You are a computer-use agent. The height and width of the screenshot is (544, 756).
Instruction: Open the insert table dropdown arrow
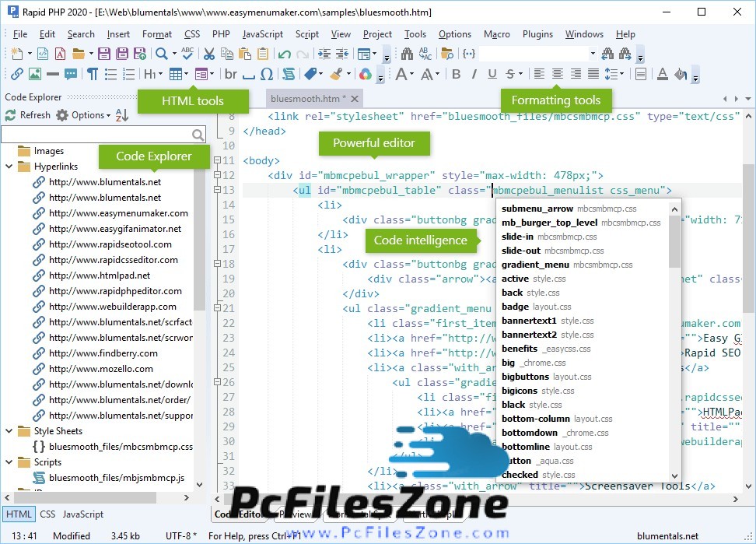[x=186, y=74]
